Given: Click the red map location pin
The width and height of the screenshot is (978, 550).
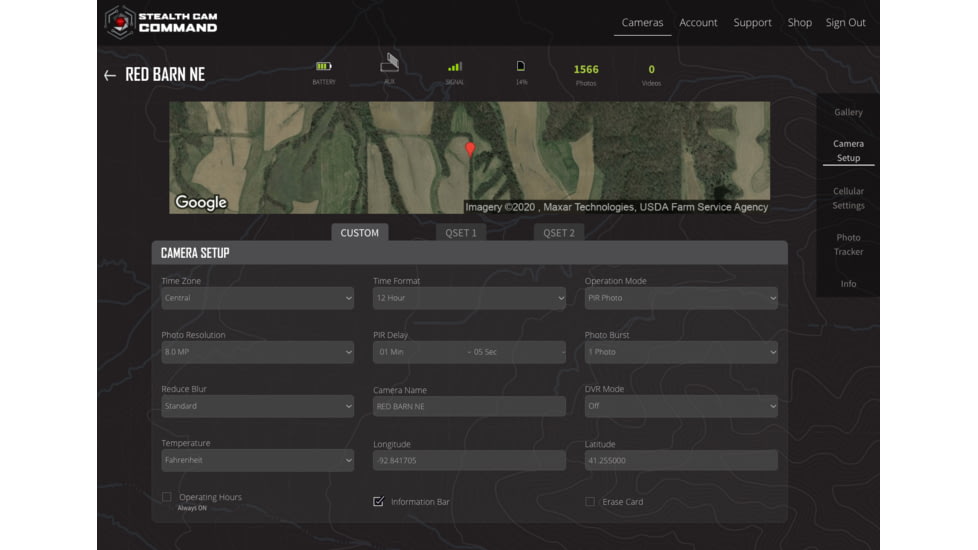Looking at the screenshot, I should (470, 150).
